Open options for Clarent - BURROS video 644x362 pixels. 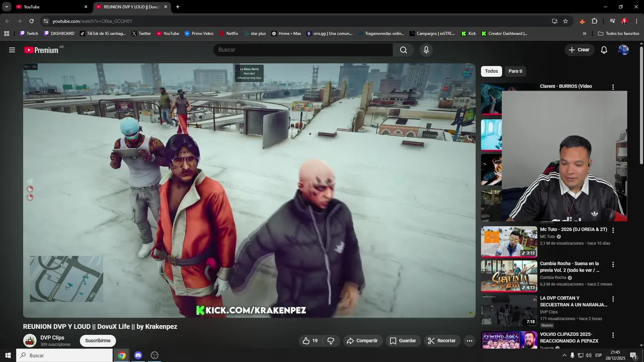point(613,87)
